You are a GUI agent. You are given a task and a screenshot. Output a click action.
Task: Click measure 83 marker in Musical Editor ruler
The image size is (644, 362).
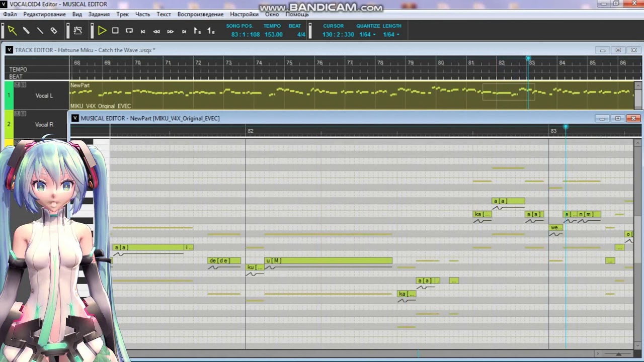(553, 131)
